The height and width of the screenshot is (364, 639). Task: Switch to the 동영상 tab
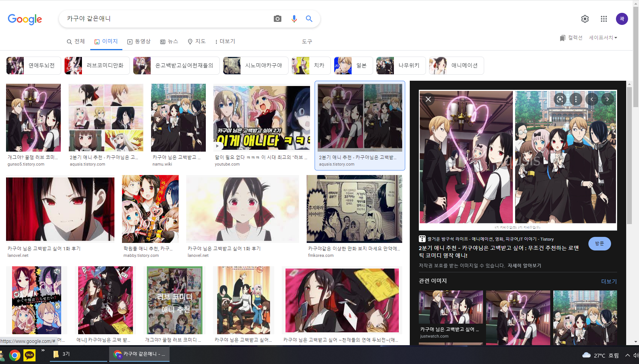139,41
